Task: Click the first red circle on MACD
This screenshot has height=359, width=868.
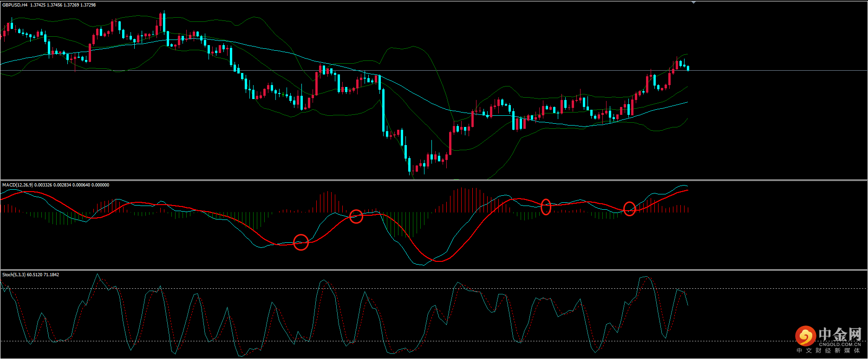Action: pyautogui.click(x=301, y=242)
